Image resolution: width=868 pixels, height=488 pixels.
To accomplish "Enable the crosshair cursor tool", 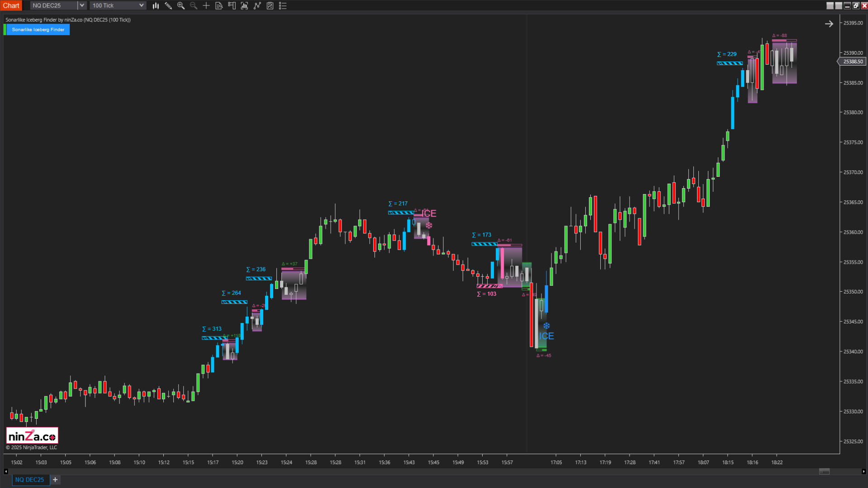I will (206, 5).
